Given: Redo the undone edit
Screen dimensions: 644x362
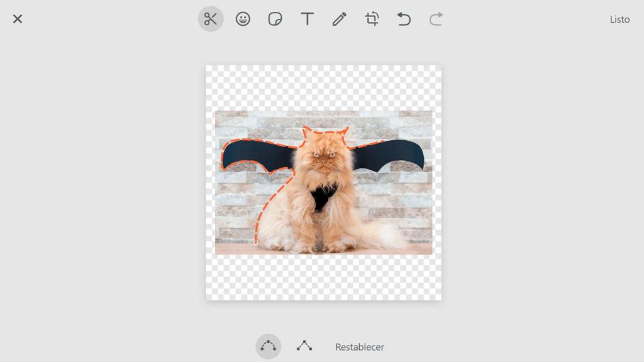Looking at the screenshot, I should [x=436, y=19].
